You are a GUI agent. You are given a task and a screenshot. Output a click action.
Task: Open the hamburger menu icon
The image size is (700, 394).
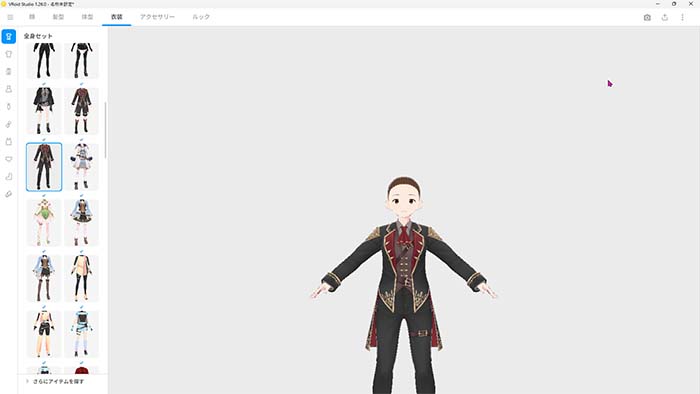coord(10,17)
